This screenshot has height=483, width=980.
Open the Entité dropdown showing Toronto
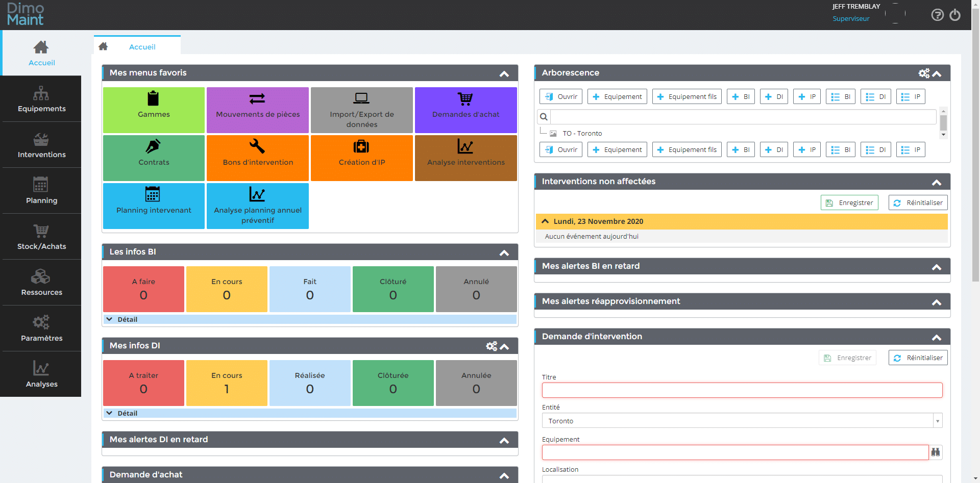click(x=937, y=421)
